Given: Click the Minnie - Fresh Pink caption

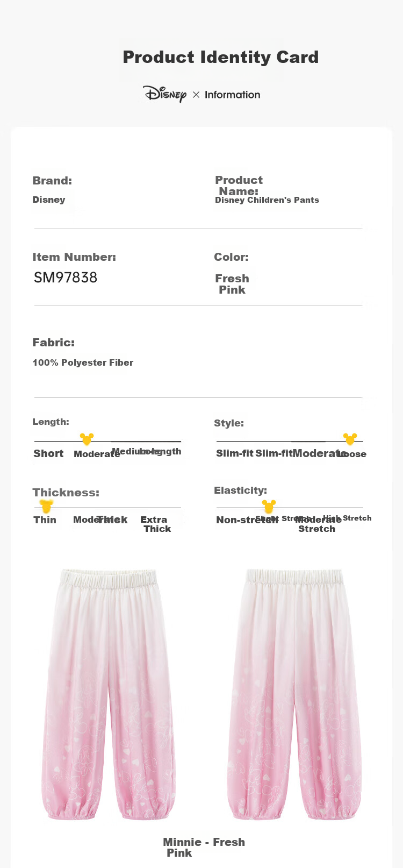Looking at the screenshot, I should click(204, 847).
